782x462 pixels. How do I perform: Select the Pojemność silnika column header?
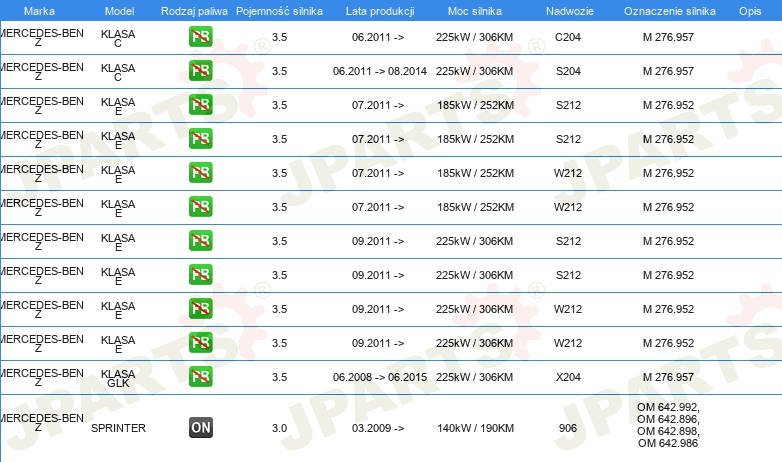279,11
